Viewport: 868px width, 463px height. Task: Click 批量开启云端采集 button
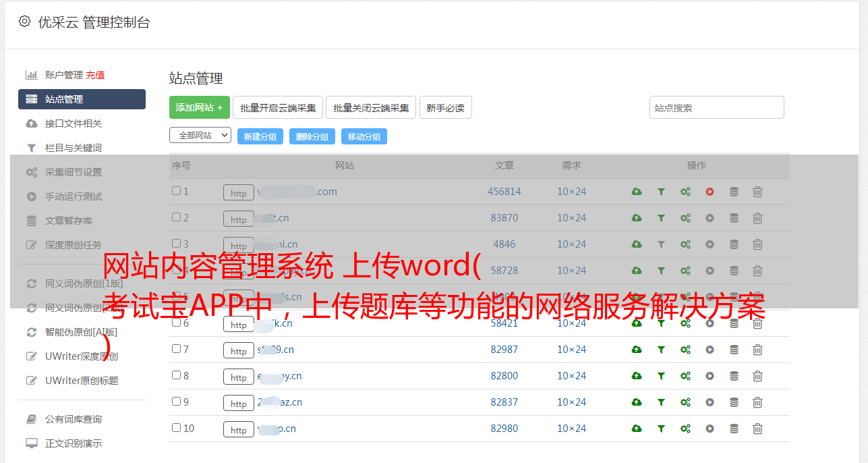[278, 107]
